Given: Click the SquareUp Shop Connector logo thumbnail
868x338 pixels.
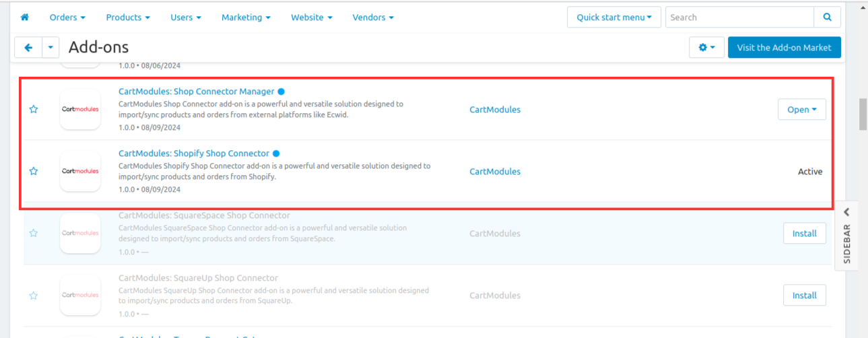Looking at the screenshot, I should point(80,295).
